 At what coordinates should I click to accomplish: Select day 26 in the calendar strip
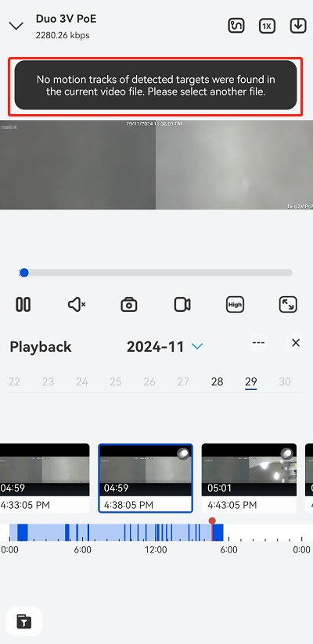pyautogui.click(x=149, y=382)
